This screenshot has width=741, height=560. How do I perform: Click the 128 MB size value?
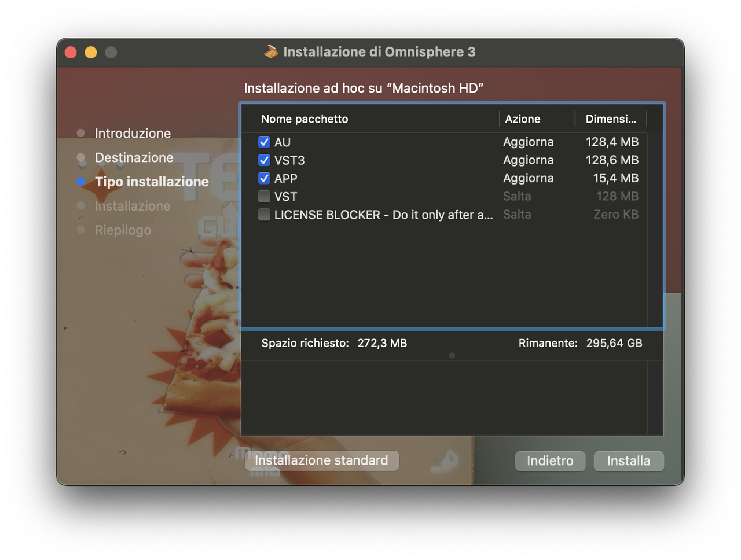(x=618, y=196)
